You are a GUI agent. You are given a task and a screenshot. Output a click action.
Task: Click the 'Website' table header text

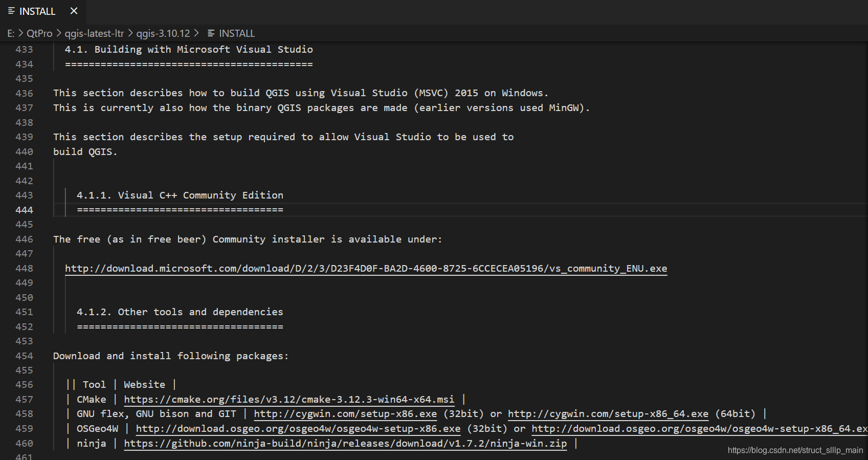(145, 385)
